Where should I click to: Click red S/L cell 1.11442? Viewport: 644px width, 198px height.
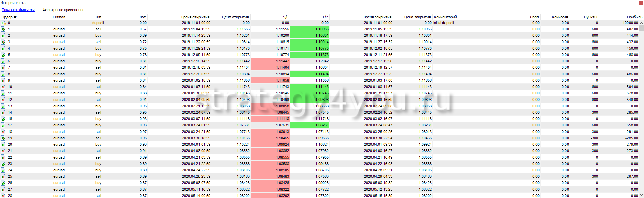(x=270, y=61)
